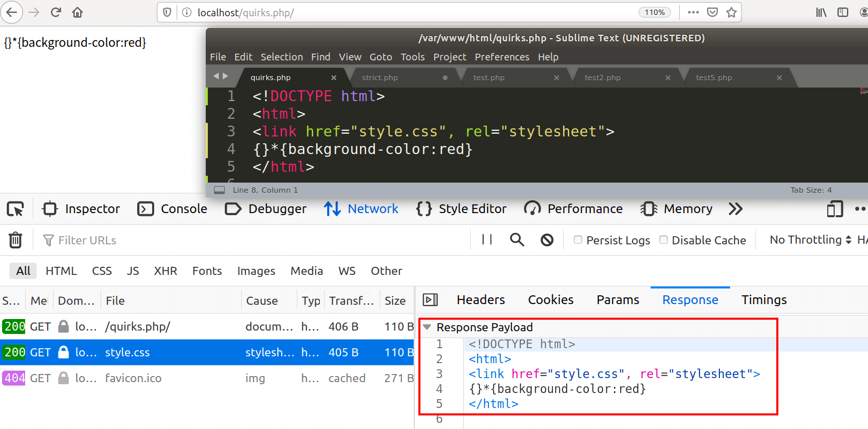
Task: Click the tracking protection shield icon
Action: [x=167, y=13]
